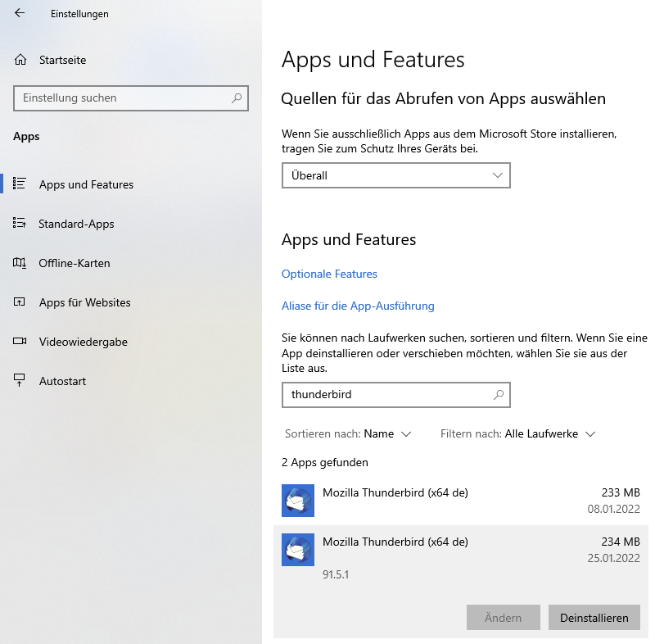655x644 pixels.
Task: Switch to Offline-Karten section
Action: (131, 263)
